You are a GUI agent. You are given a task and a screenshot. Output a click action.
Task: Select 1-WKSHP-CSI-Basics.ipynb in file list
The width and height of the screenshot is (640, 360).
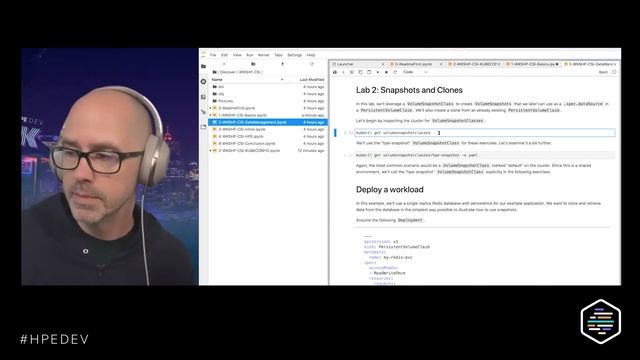268,115
